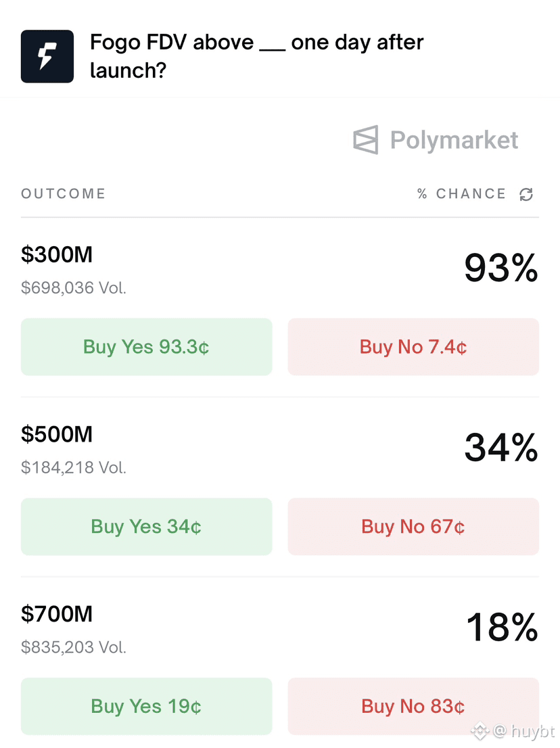Buy No at 7.4¢ for $300M
The height and width of the screenshot is (748, 560).
click(413, 347)
